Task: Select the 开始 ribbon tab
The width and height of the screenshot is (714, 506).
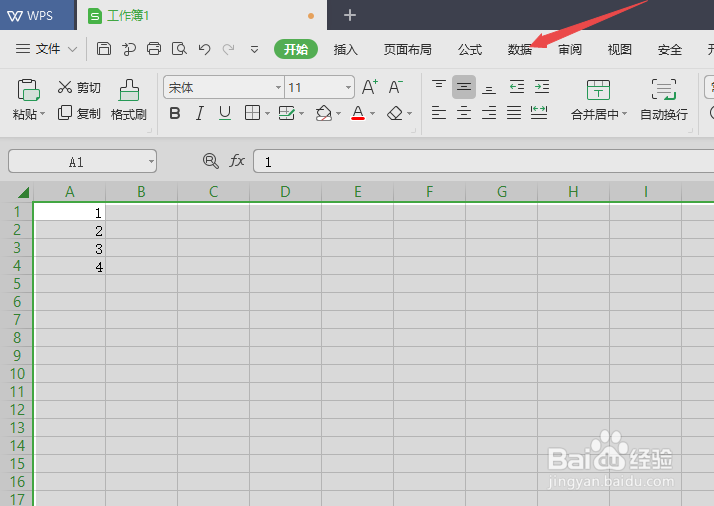Action: (x=296, y=49)
